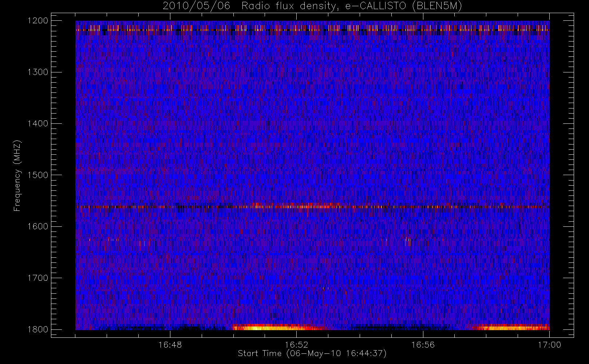
Task: Click the 16:48 time tick label
Action: (170, 345)
